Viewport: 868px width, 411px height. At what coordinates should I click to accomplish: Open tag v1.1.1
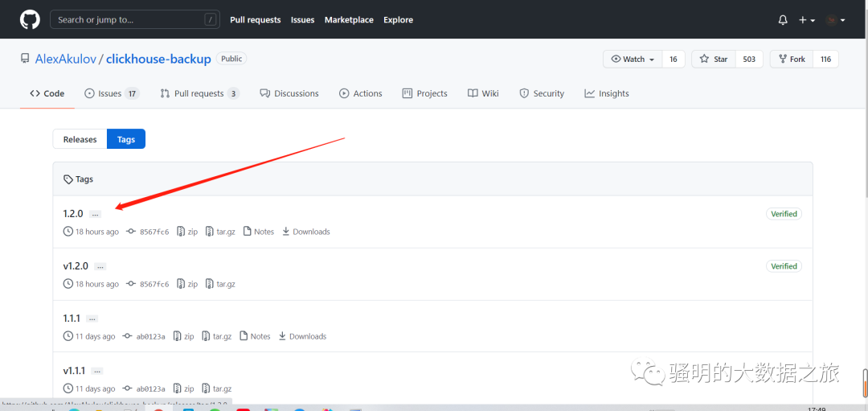tap(74, 371)
